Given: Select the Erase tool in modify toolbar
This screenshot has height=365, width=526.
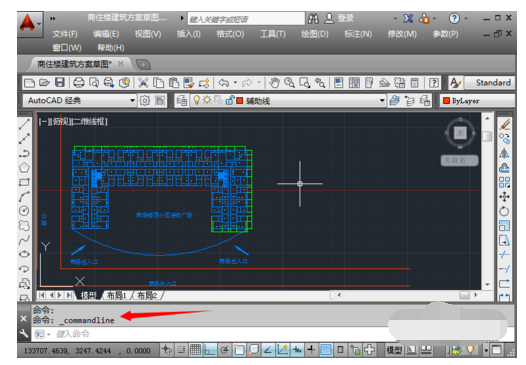Looking at the screenshot, I should (504, 124).
